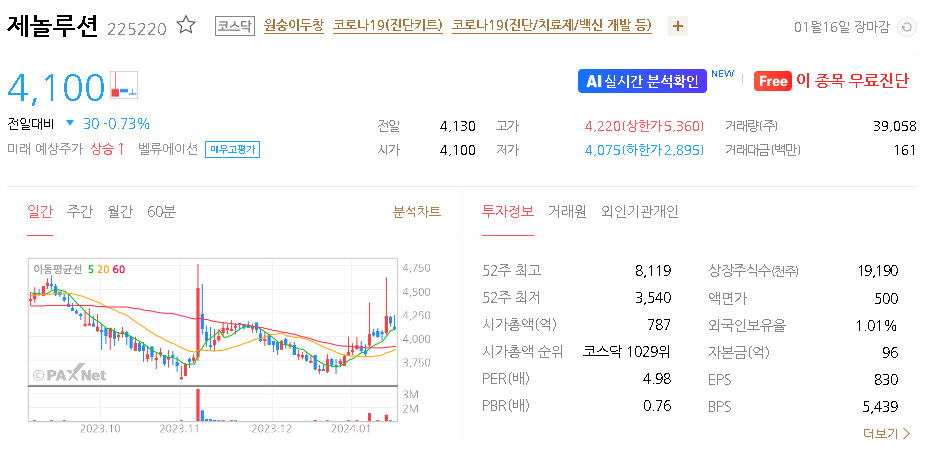
Task: Click the 액면가 value 500
Action: pyautogui.click(x=886, y=298)
